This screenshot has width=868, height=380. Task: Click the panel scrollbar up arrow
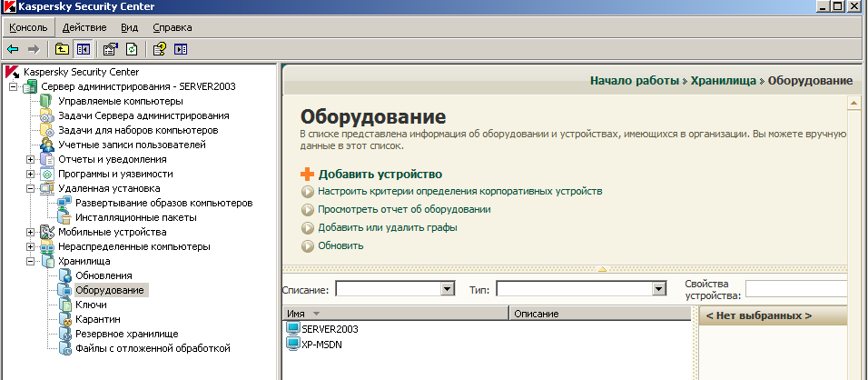coord(853,103)
